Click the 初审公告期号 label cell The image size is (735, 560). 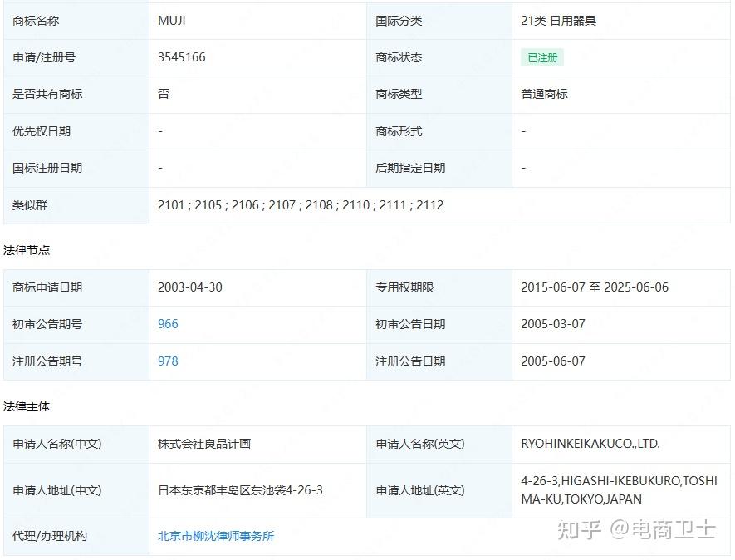(76, 325)
